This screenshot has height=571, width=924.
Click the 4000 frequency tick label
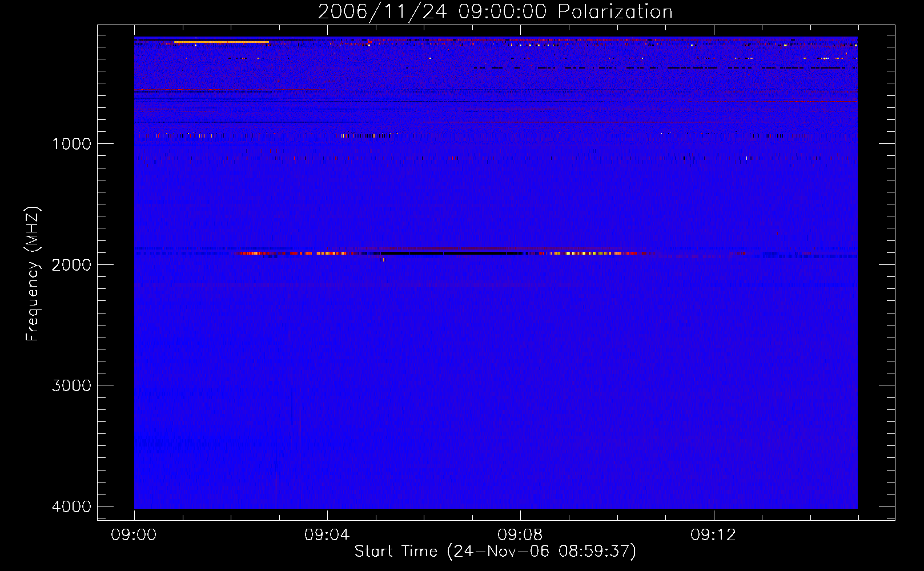pos(71,506)
